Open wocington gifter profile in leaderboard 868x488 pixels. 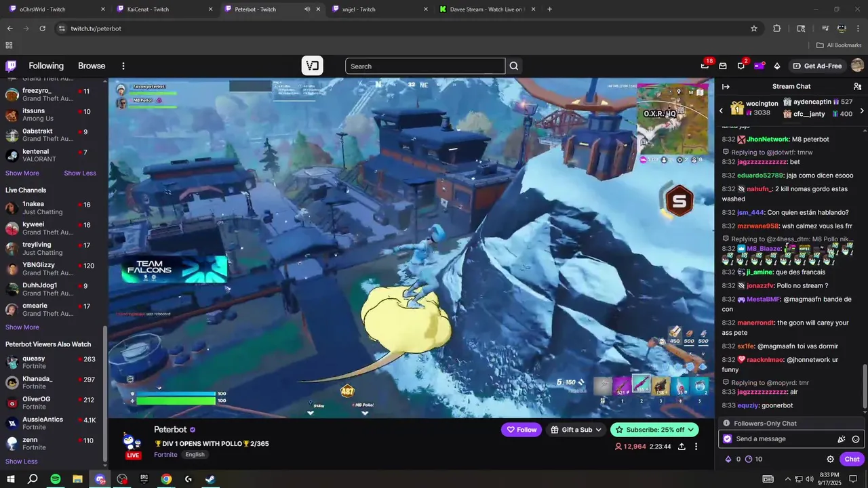coord(762,104)
